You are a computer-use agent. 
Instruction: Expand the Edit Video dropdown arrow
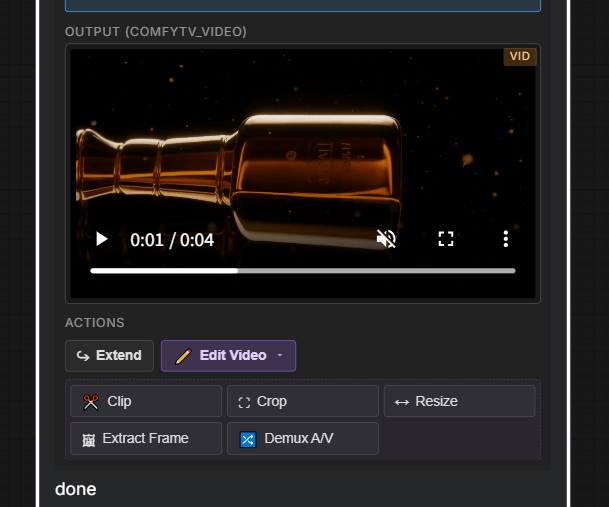tap(280, 355)
